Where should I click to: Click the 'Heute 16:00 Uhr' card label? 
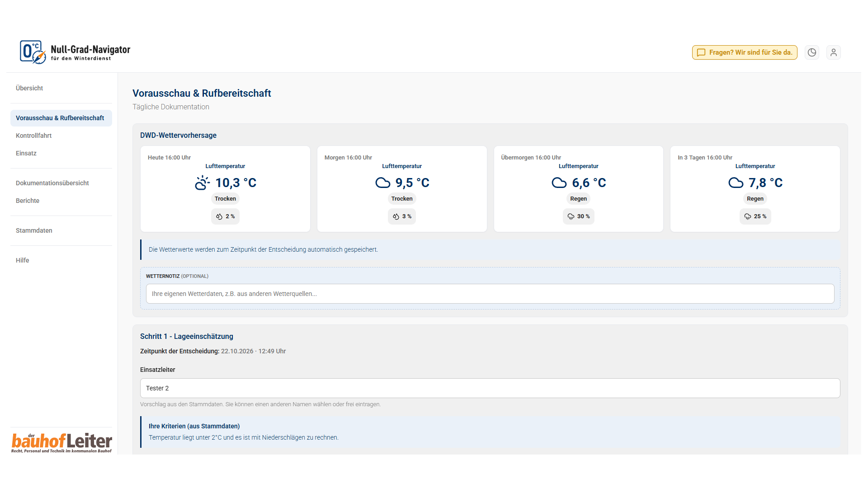click(169, 158)
